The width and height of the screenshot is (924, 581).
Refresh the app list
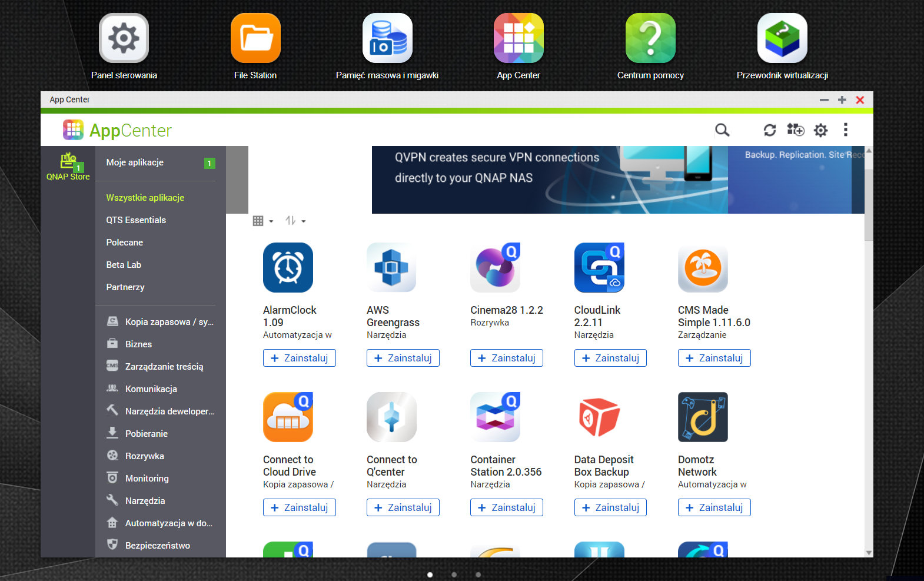[x=770, y=130]
